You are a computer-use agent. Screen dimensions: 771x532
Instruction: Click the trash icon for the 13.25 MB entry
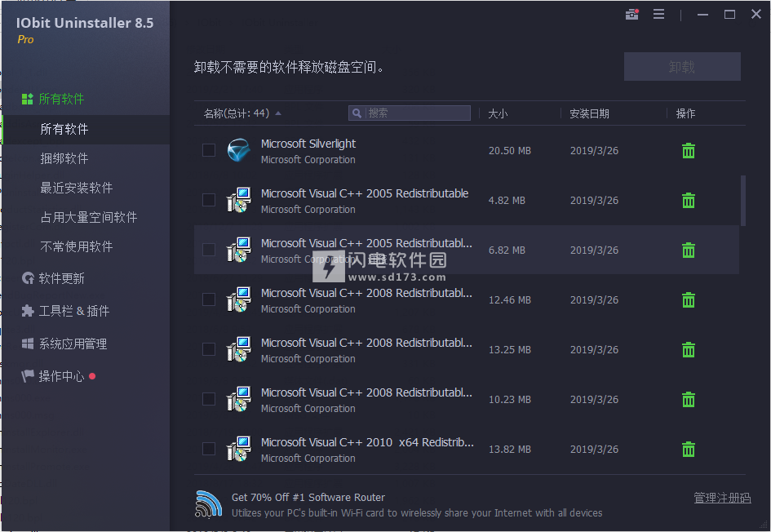pyautogui.click(x=689, y=349)
